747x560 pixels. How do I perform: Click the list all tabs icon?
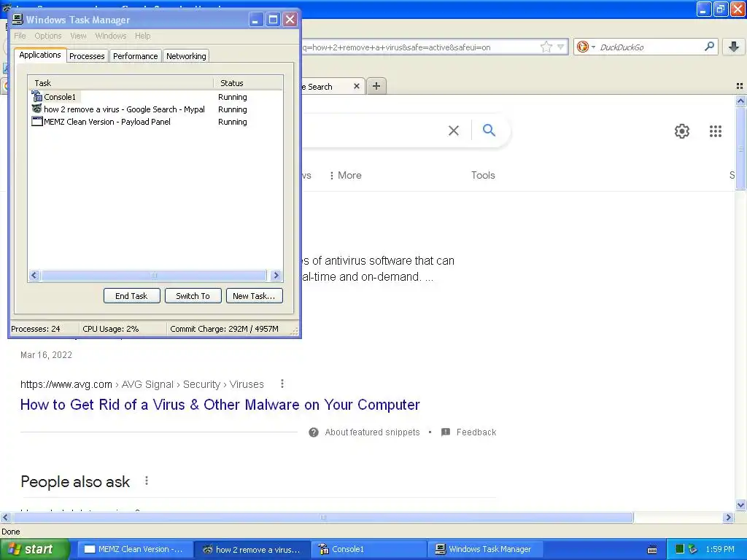(740, 86)
